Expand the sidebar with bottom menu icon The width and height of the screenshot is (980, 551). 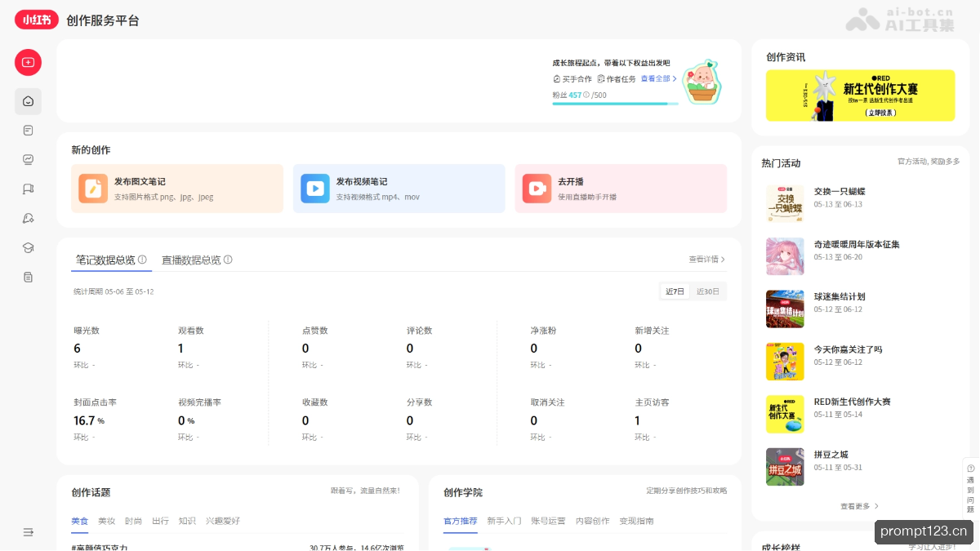28,532
